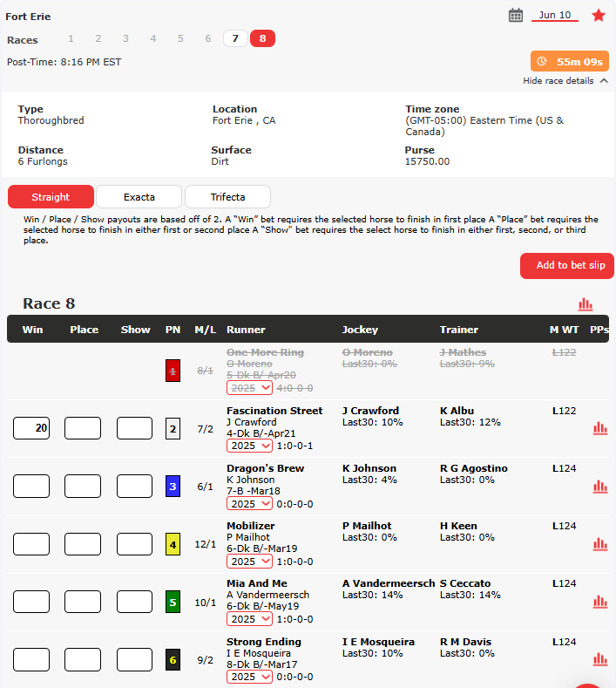Focus Win field for Dragon's Brew

[31, 487]
